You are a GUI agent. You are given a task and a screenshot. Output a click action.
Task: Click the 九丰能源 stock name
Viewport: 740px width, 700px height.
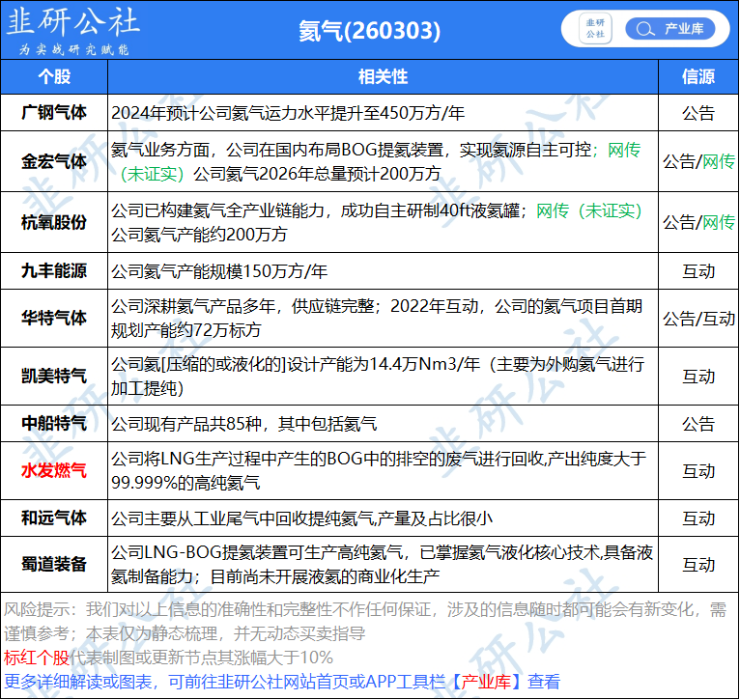tap(54, 270)
